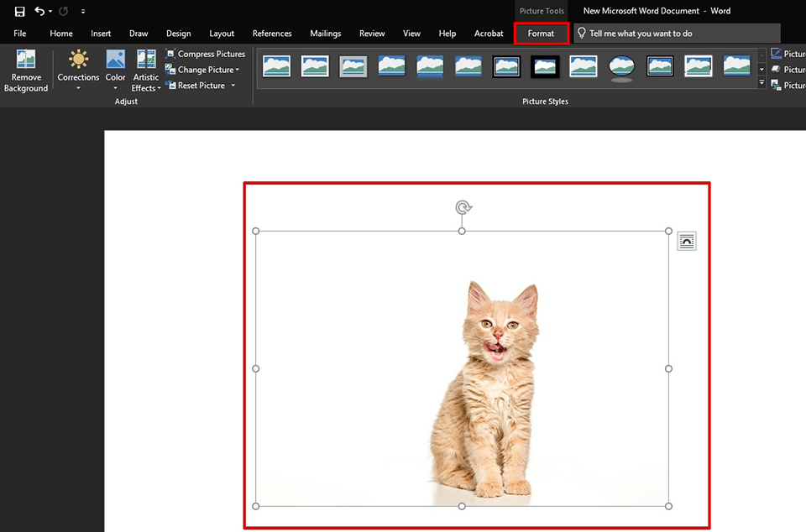Viewport: 806px width, 532px height.
Task: Open Customize Quick Access Toolbar dropdown
Action: click(83, 12)
